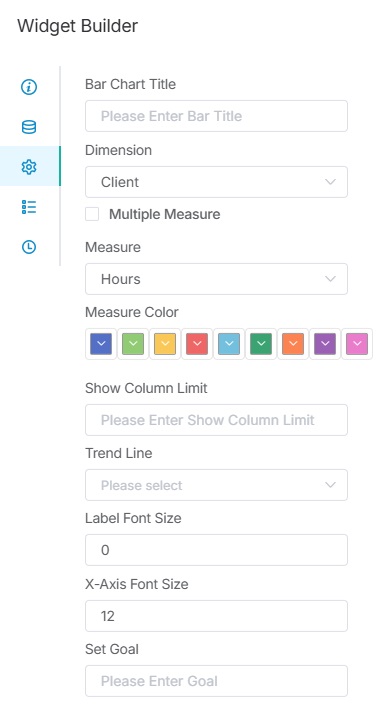Focus the Show Column Limit field

pyautogui.click(x=216, y=420)
